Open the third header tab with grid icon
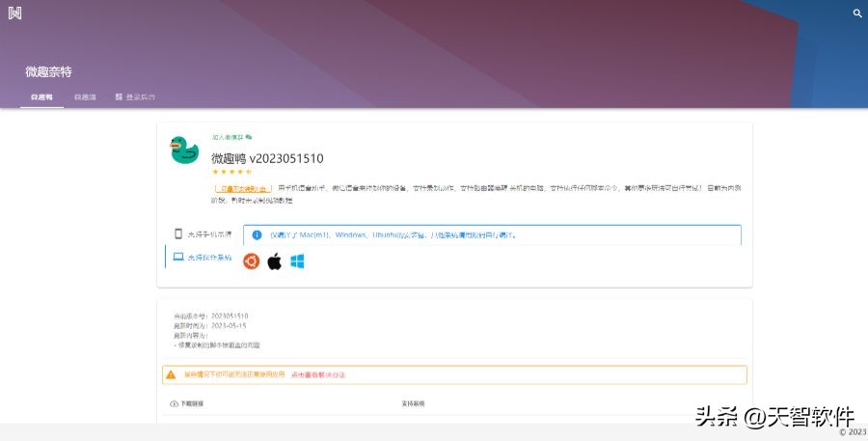The image size is (868, 441). tap(135, 96)
